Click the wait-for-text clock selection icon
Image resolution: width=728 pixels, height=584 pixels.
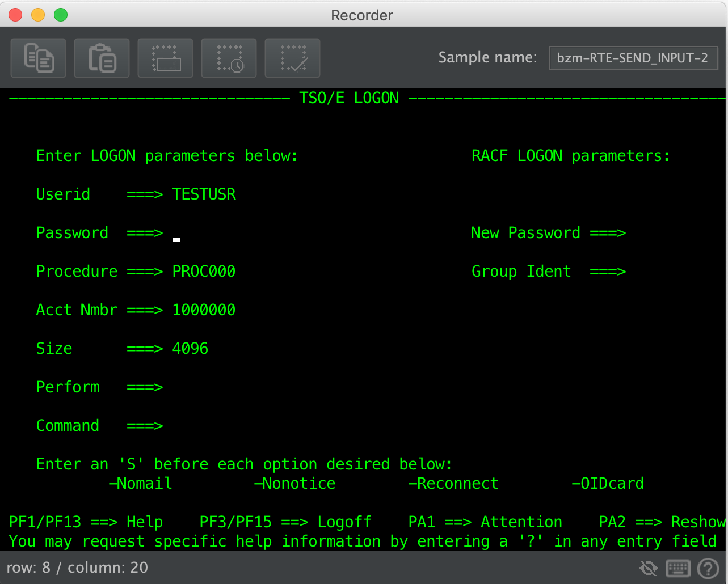[229, 58]
